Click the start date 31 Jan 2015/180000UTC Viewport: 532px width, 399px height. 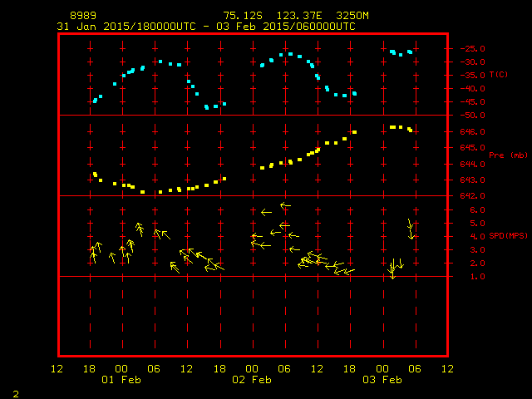(126, 27)
